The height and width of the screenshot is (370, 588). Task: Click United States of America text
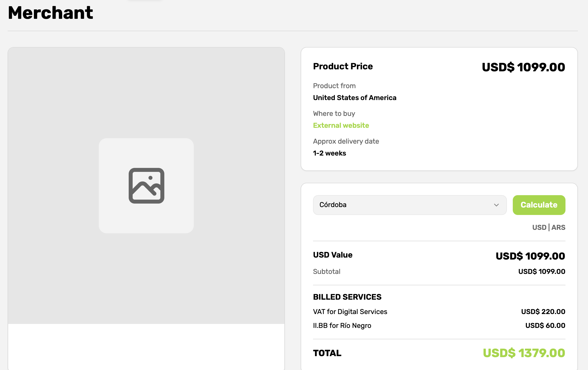[x=354, y=98]
